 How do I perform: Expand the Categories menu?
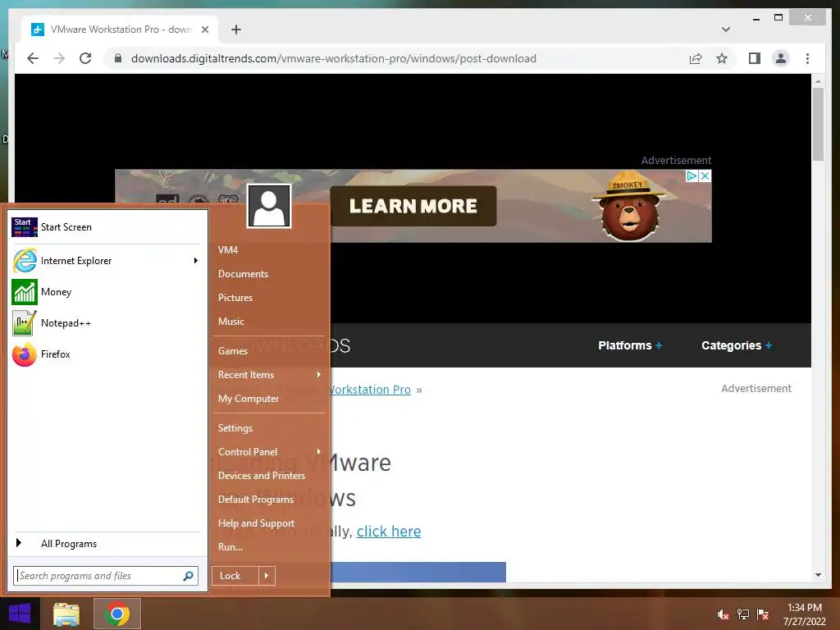coord(737,345)
